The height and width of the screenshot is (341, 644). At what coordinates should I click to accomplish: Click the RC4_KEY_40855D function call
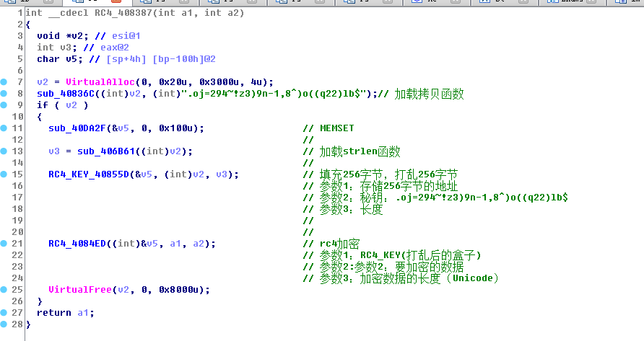pos(89,174)
